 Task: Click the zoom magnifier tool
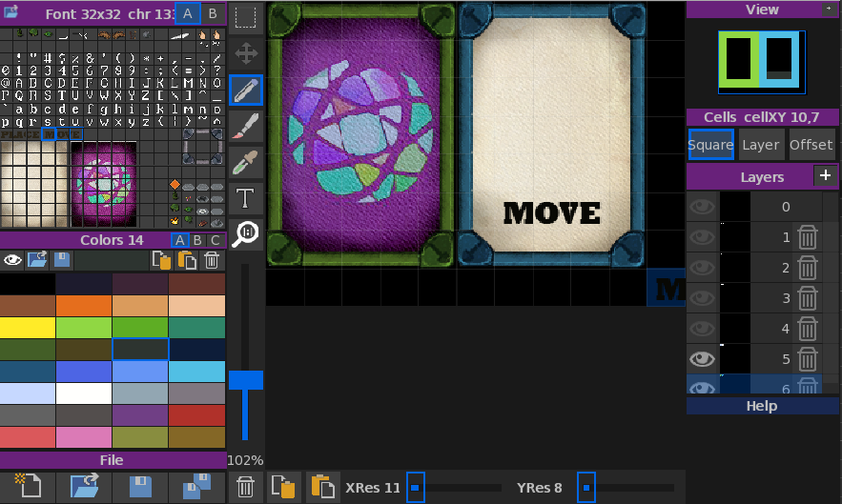pos(246,233)
